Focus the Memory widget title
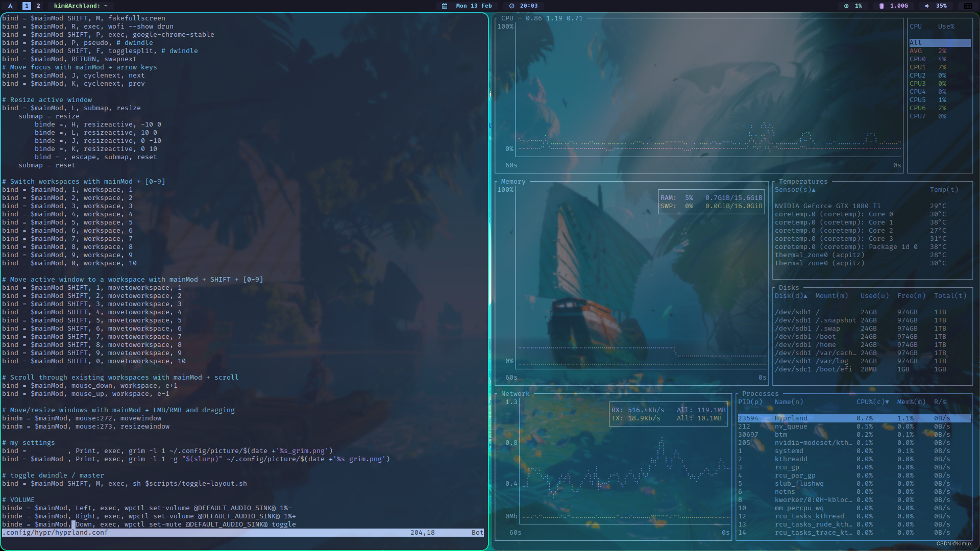The height and width of the screenshot is (551, 980). (x=513, y=182)
